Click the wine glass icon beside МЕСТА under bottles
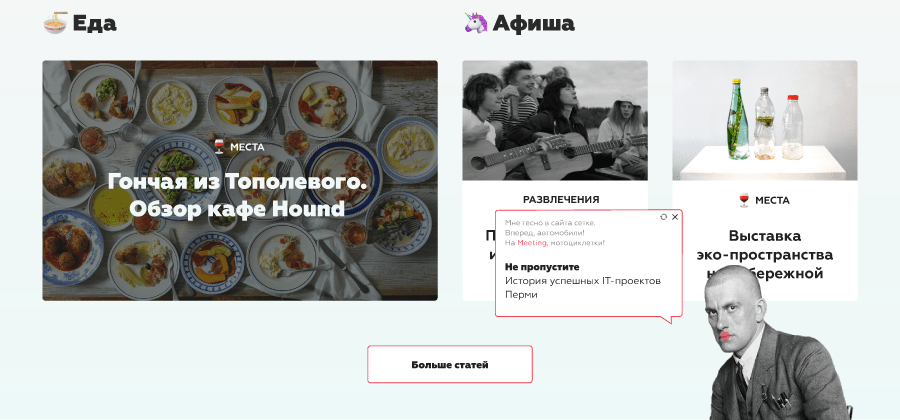The width and height of the screenshot is (900, 420). [x=744, y=200]
